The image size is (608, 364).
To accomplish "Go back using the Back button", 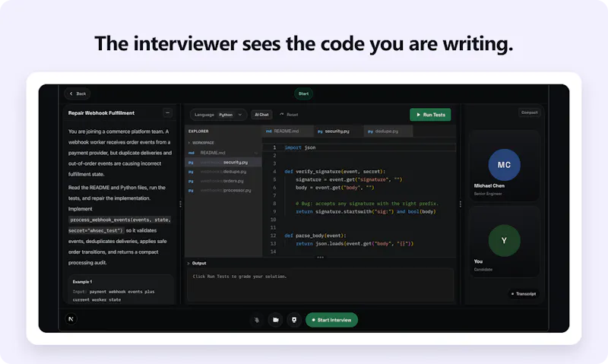I will click(x=78, y=93).
